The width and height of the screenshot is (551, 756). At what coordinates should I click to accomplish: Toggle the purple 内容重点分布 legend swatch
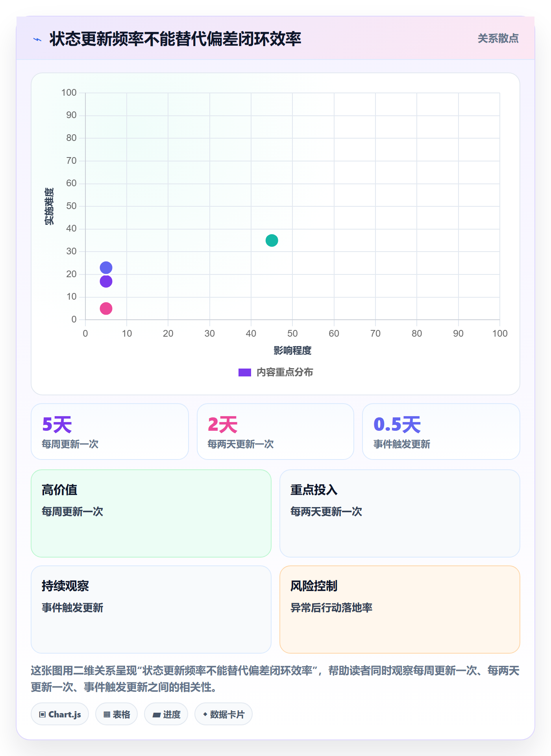(x=245, y=372)
